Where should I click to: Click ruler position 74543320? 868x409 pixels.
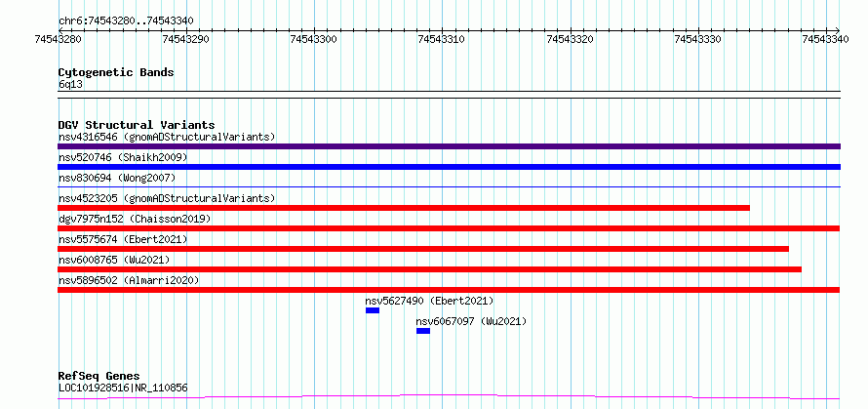click(x=571, y=39)
